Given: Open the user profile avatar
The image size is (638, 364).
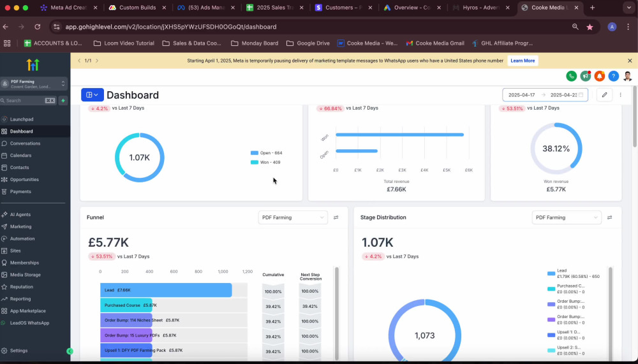Looking at the screenshot, I should (627, 76).
